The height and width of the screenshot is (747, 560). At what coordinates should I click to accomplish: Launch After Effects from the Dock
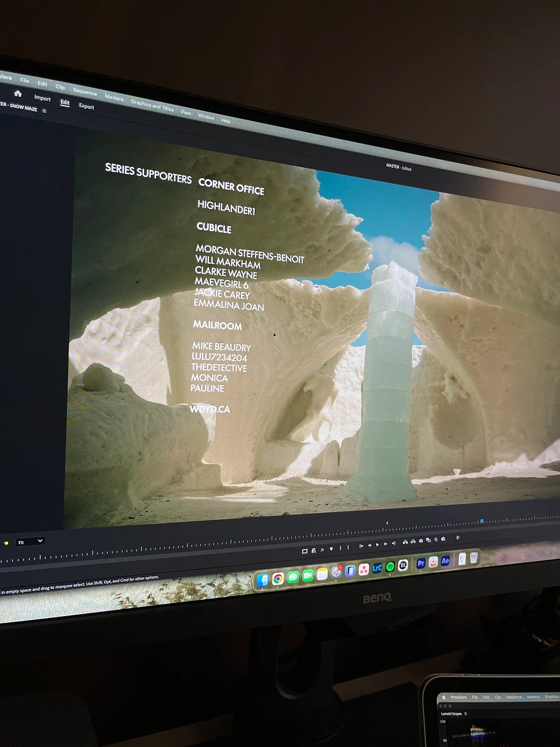click(445, 561)
